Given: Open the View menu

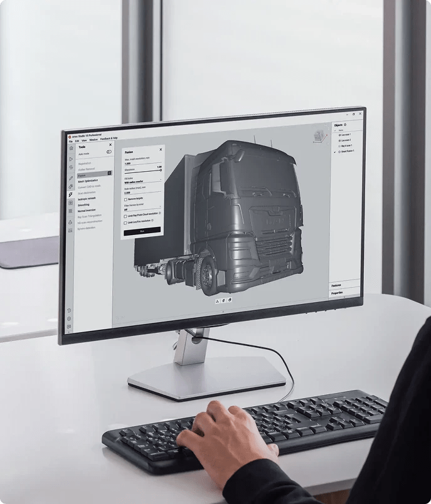Looking at the screenshot, I should [x=84, y=140].
